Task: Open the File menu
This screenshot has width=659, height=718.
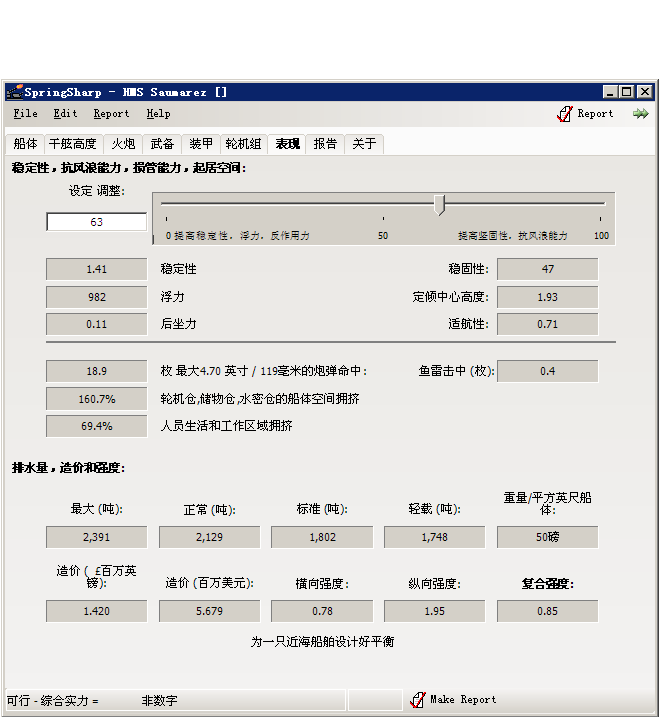Action: click(x=26, y=114)
